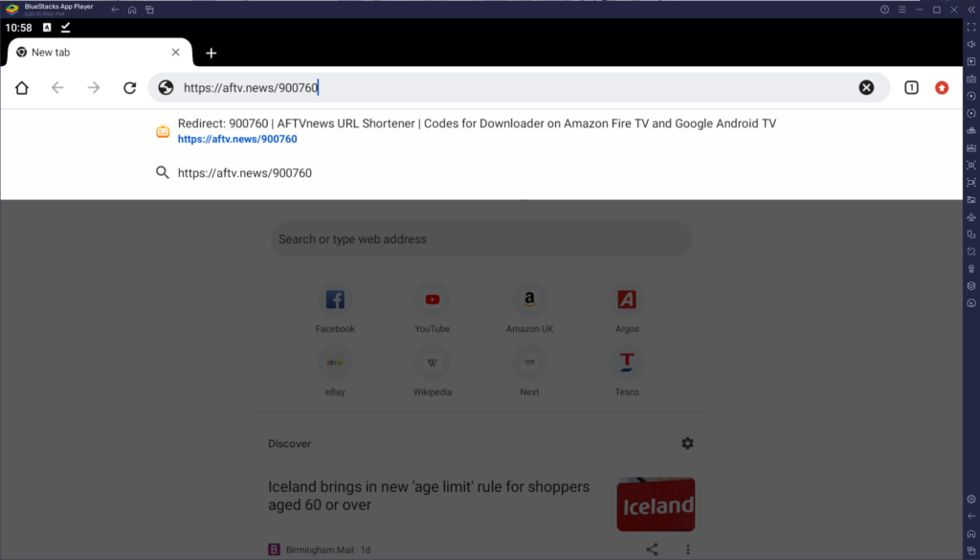Select the search suggestion https://aftv.news/900760
Screen dimensions: 980x560
click(x=481, y=173)
